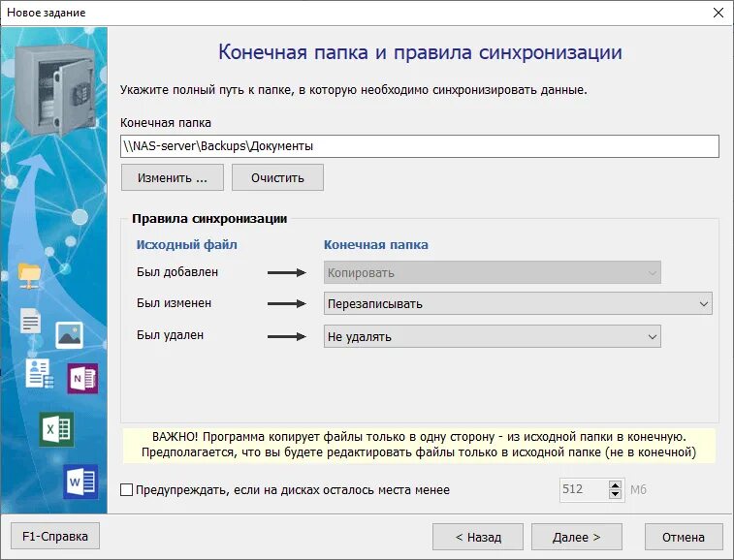Click the OneNote icon in the sidebar

pos(82,379)
